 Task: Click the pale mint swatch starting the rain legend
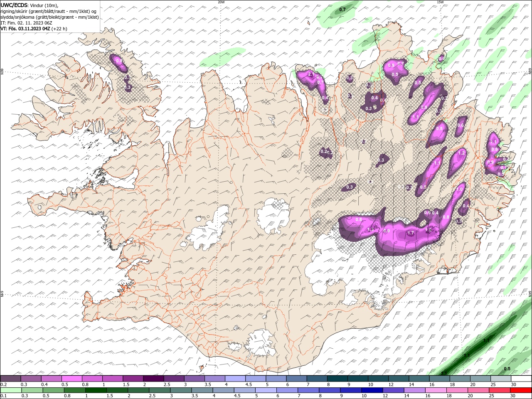coord(11,390)
